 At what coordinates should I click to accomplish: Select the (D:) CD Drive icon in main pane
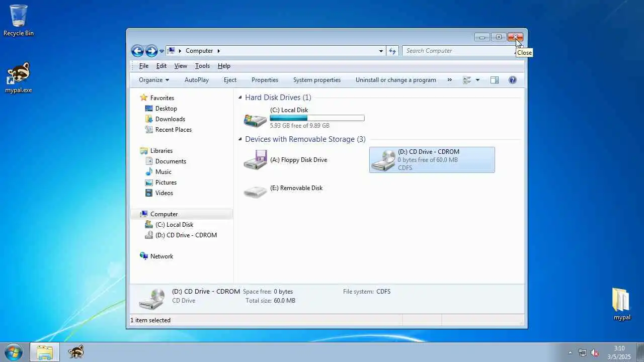pyautogui.click(x=383, y=160)
